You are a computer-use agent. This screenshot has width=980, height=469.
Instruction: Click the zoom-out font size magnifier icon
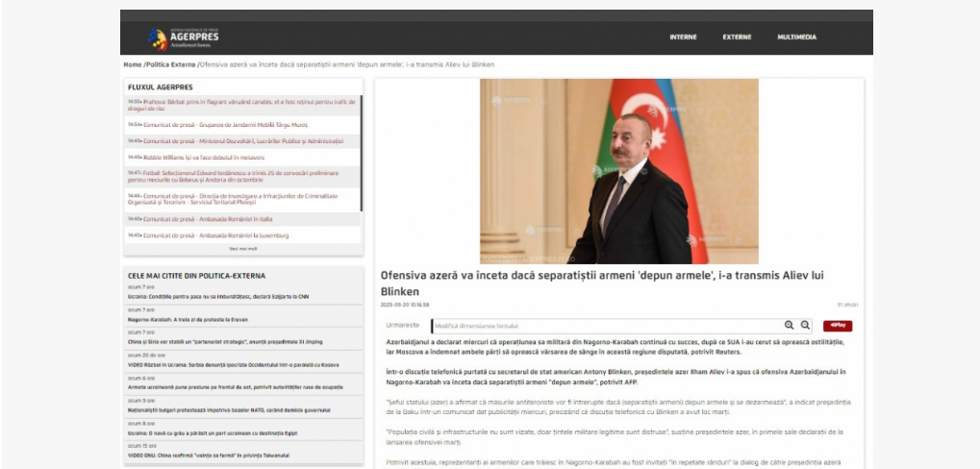click(x=806, y=326)
